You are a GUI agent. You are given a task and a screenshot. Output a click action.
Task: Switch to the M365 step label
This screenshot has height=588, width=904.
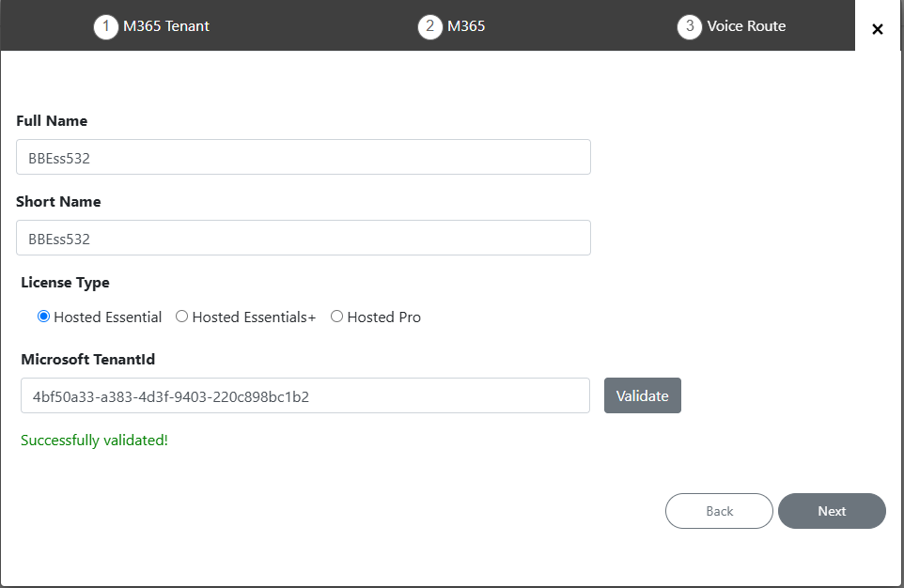(x=466, y=26)
